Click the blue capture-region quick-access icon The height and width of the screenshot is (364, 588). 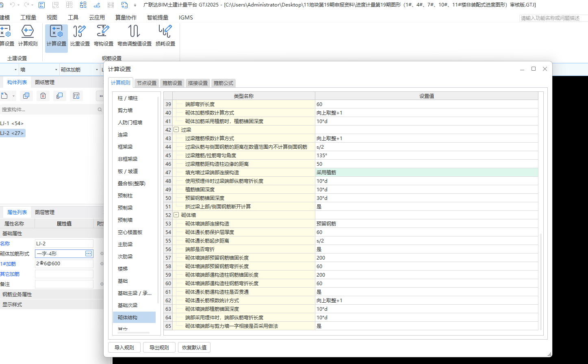click(124, 5)
